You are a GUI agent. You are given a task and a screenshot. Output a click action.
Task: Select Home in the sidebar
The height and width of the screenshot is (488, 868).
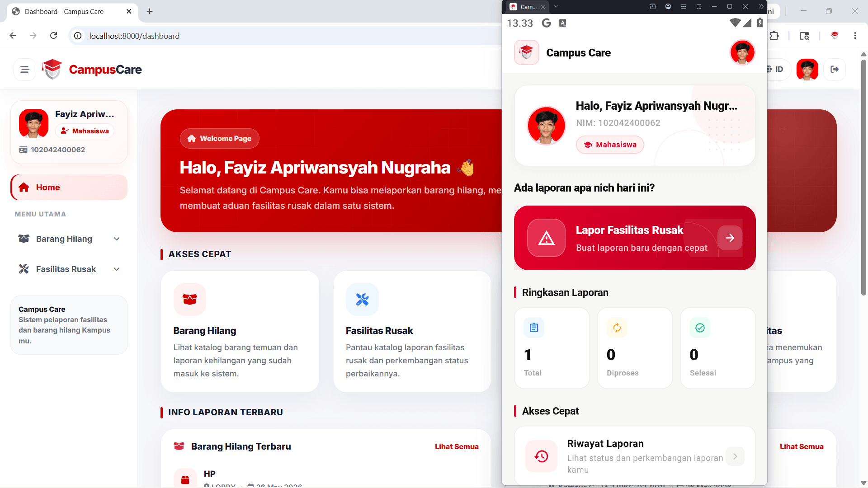point(69,187)
